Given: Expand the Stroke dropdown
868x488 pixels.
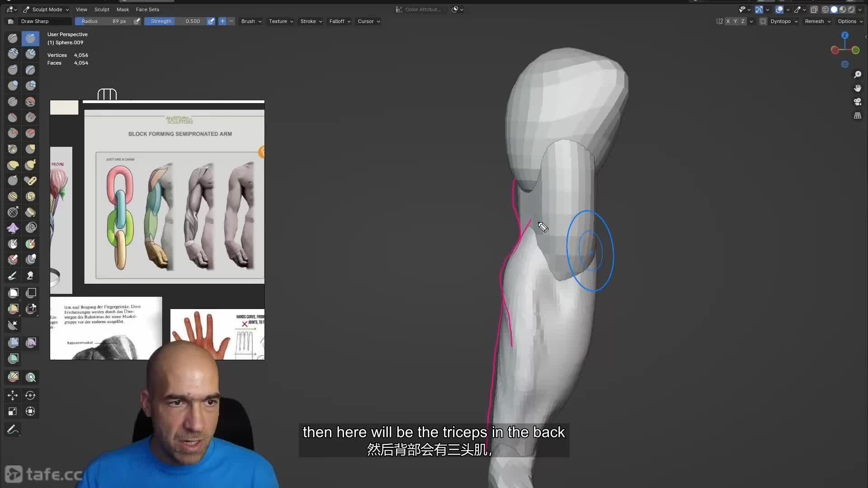Looking at the screenshot, I should [311, 21].
